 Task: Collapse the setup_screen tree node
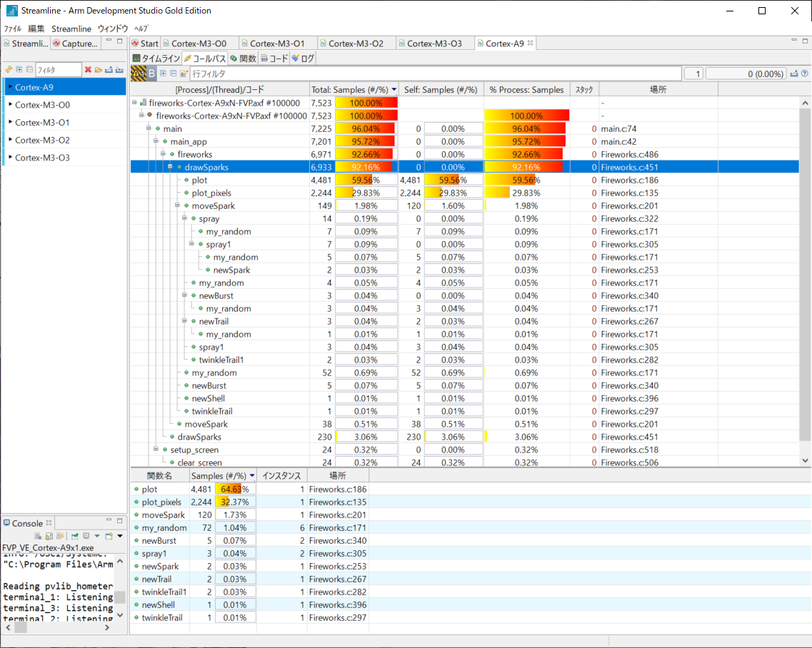click(x=156, y=450)
